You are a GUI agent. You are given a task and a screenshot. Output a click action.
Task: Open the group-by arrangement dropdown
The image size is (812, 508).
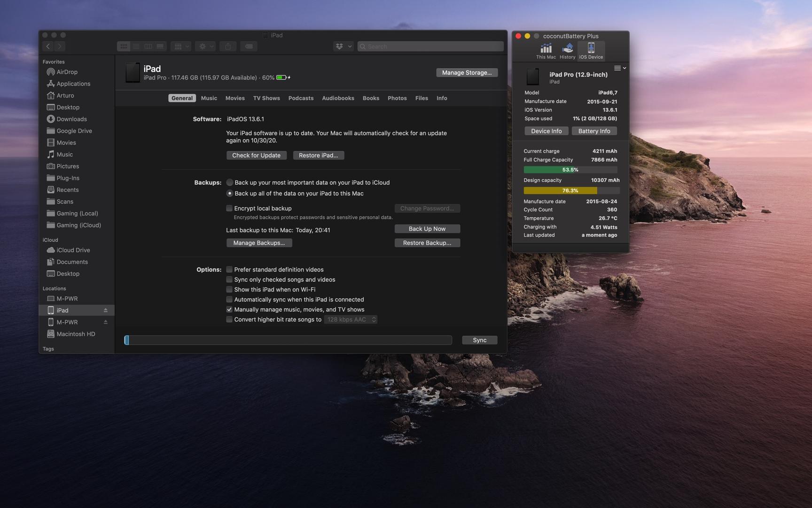[x=181, y=46]
